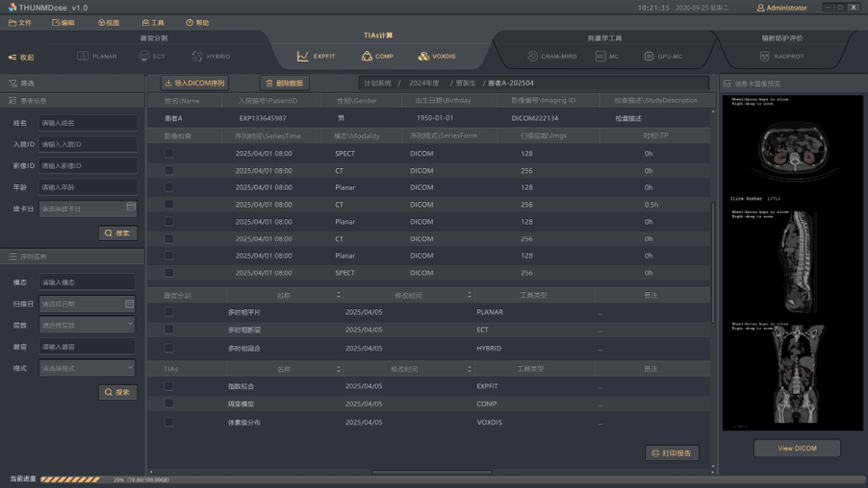Open the EXPFIT curve fitting tool
868x488 pixels.
coord(303,56)
